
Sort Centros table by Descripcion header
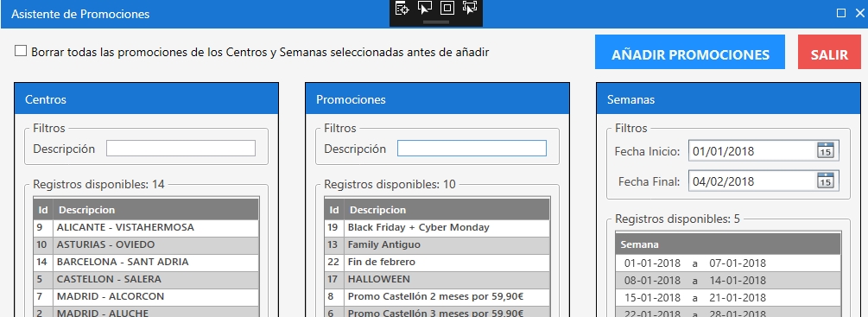155,210
